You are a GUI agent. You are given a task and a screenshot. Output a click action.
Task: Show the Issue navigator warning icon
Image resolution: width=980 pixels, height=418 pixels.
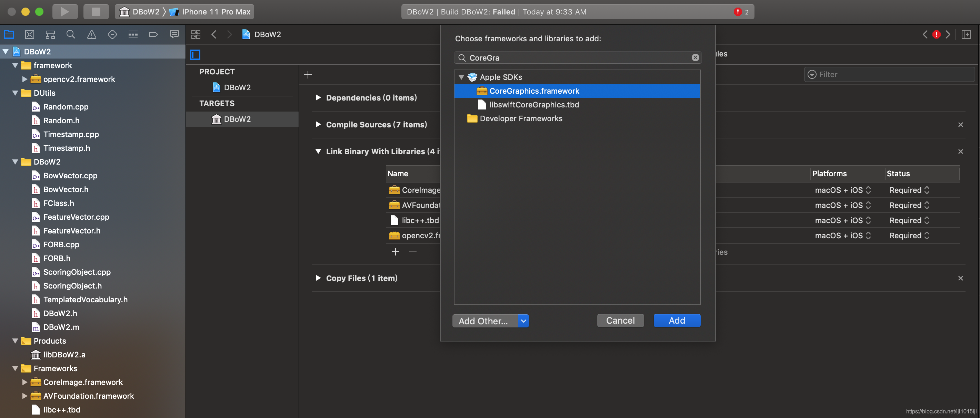click(x=91, y=34)
